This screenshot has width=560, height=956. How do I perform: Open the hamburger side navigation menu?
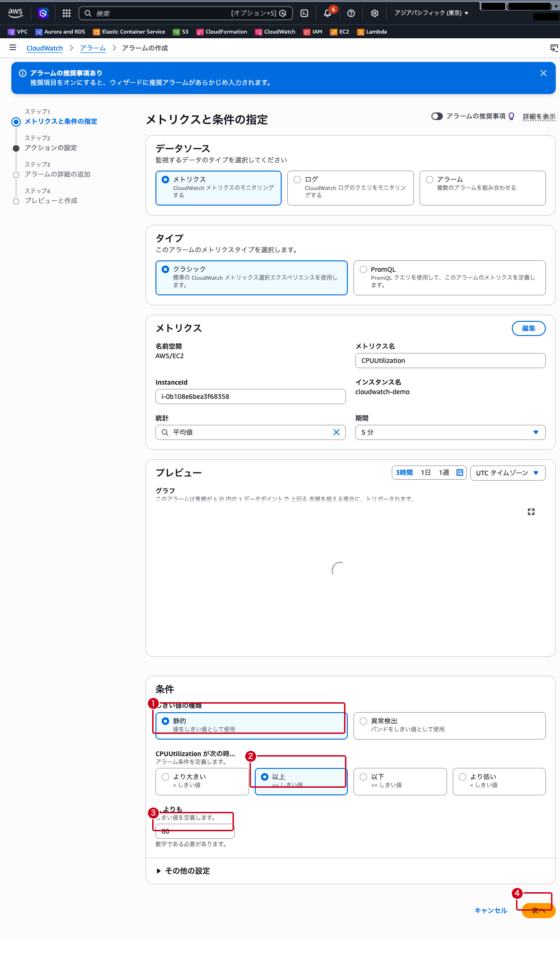[x=13, y=48]
